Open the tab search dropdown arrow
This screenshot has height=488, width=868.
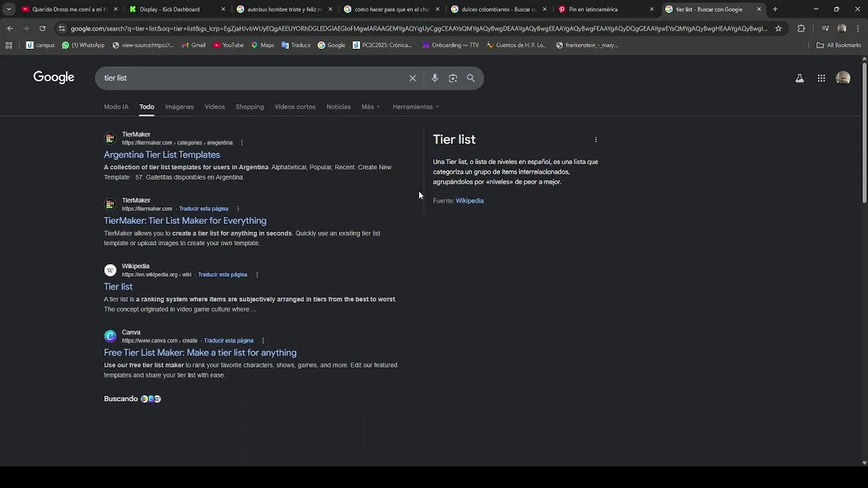pos(9,9)
